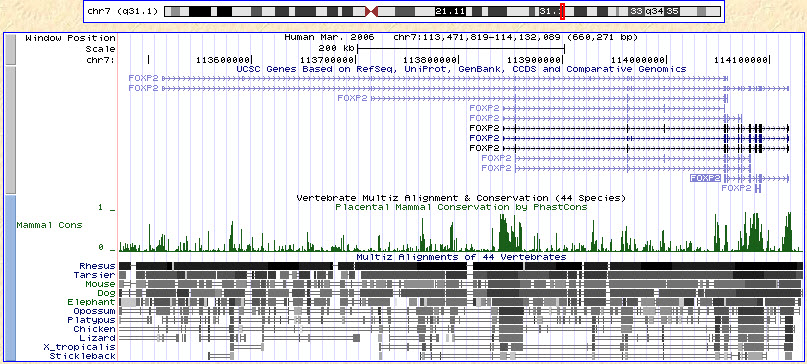The width and height of the screenshot is (807, 364).
Task: Select the Stickleback alignment track label
Action: 82,356
